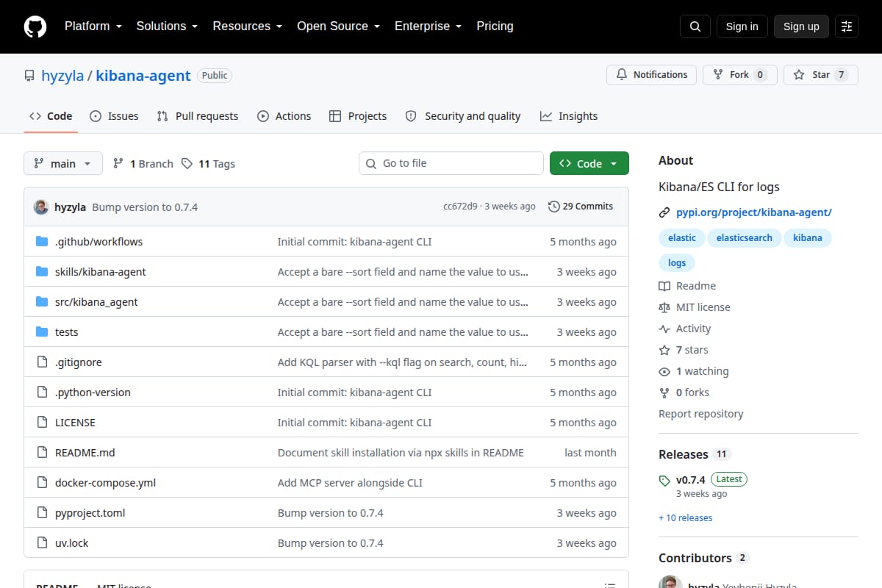The width and height of the screenshot is (882, 588).
Task: Expand the Platform menu
Action: tap(93, 26)
